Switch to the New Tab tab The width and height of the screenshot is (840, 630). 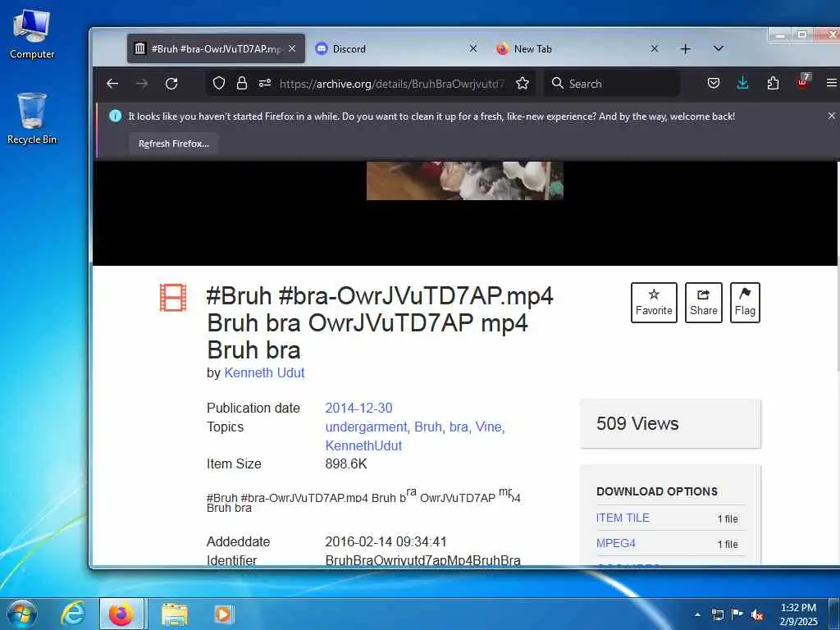[x=577, y=48]
